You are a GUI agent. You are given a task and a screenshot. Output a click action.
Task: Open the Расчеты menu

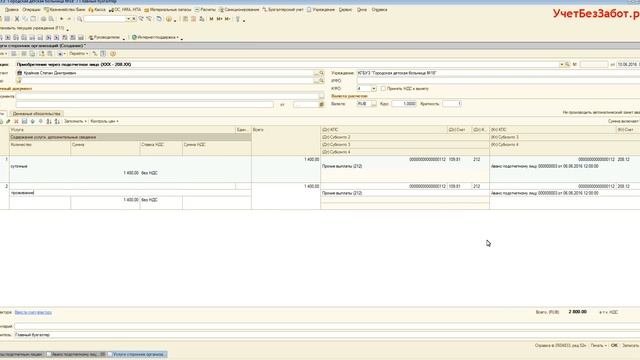pyautogui.click(x=205, y=9)
